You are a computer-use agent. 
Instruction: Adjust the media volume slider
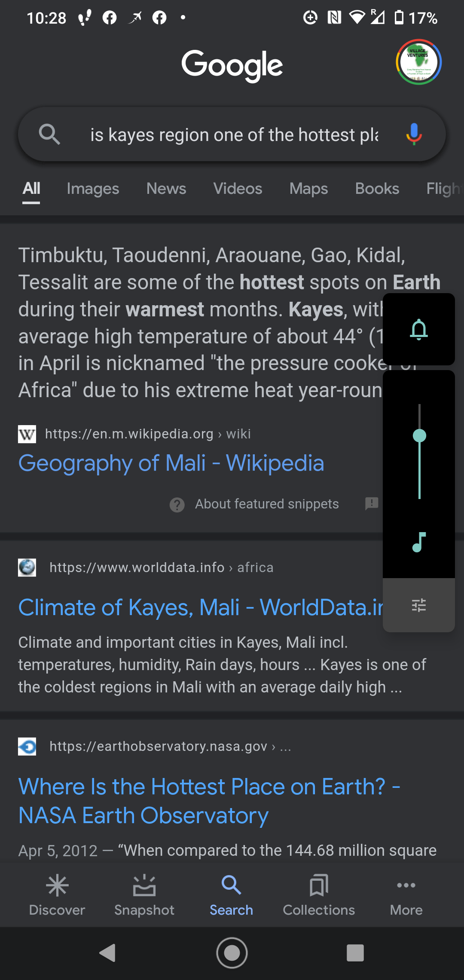(x=419, y=436)
